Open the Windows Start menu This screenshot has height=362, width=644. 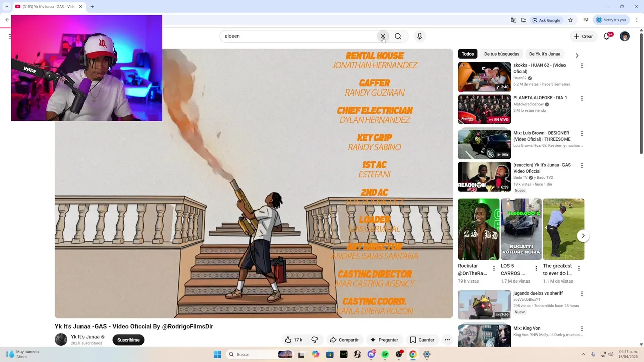217,354
